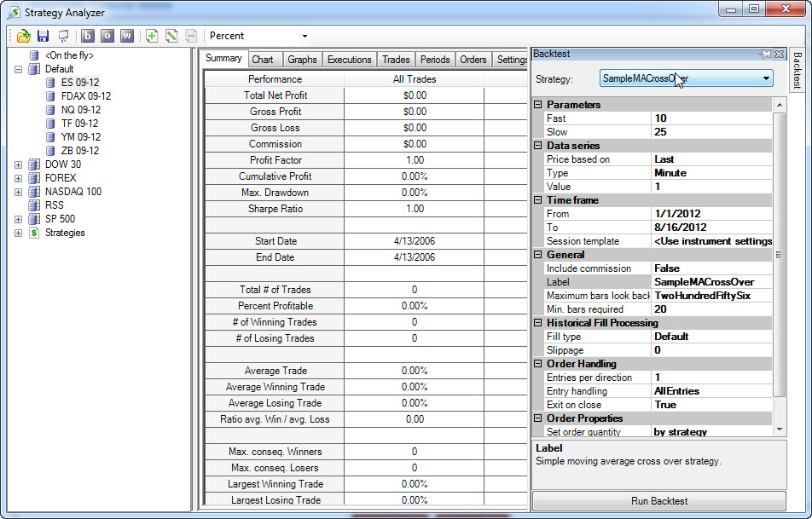Click the Include commission False value

[711, 268]
